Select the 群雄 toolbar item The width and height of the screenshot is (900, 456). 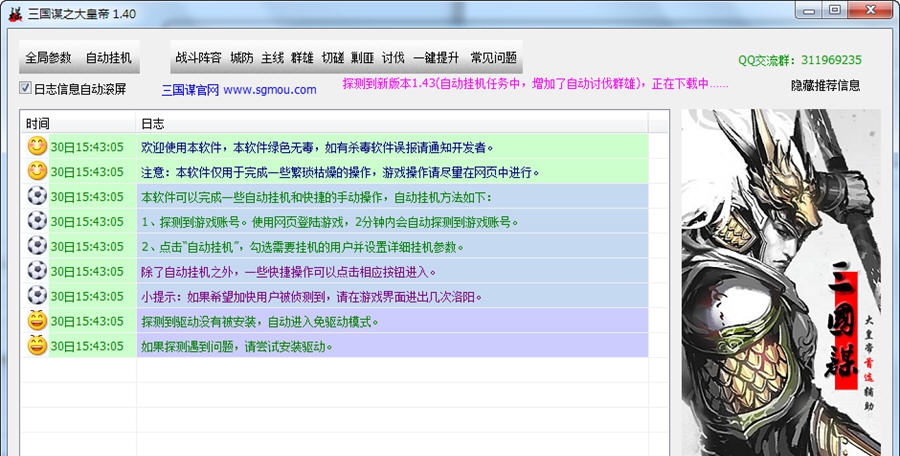point(302,57)
